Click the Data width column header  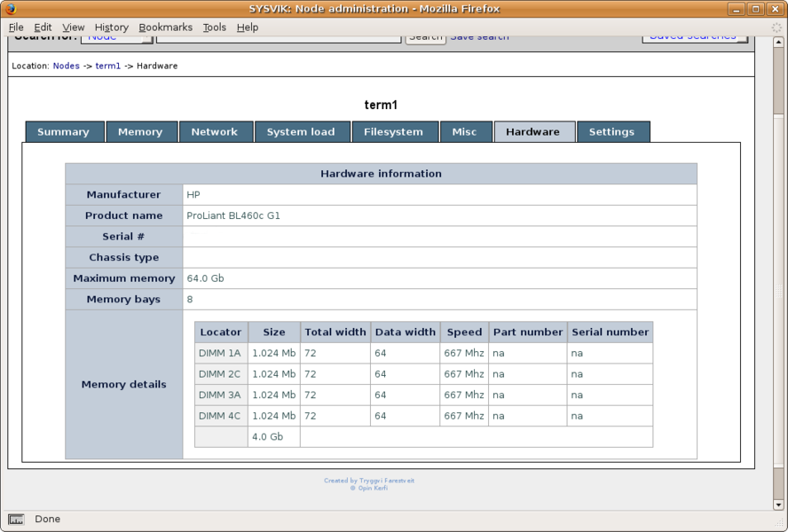pos(406,332)
